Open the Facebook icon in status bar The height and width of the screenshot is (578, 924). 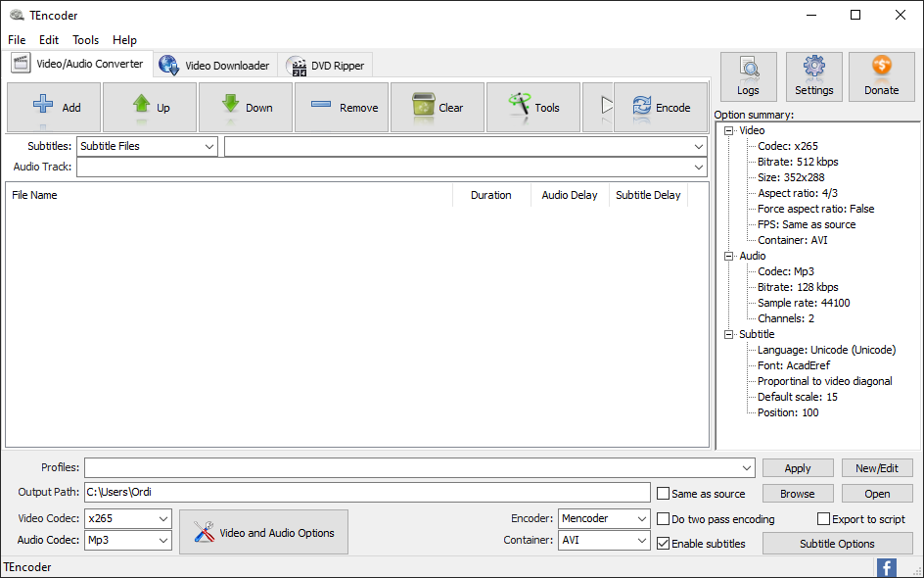click(886, 567)
